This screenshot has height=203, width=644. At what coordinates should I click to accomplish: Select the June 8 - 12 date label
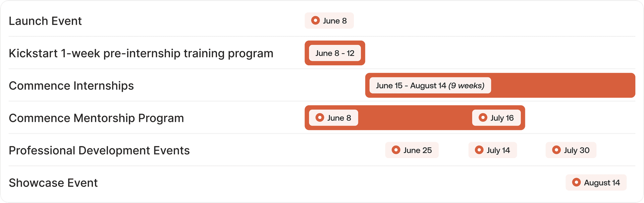click(335, 53)
